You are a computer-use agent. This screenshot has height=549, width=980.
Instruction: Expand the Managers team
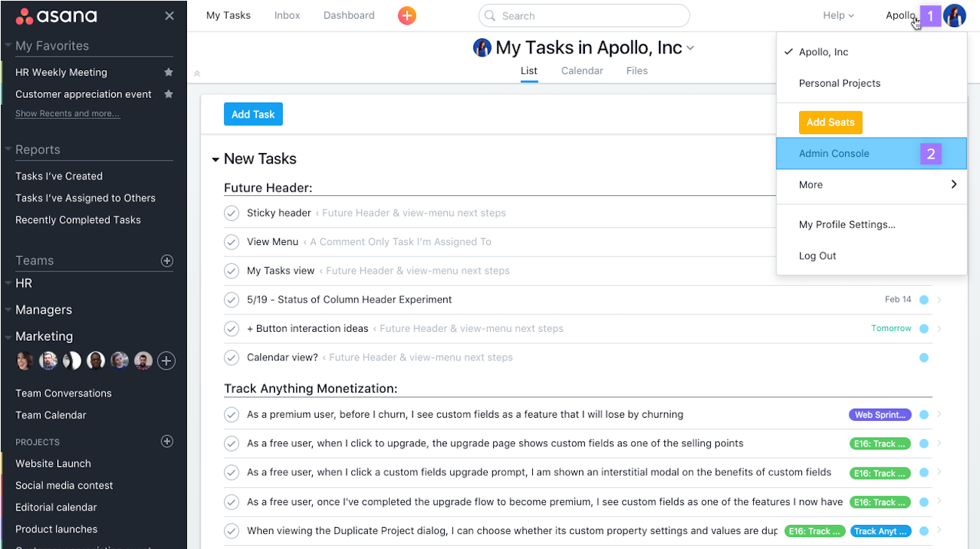8,310
